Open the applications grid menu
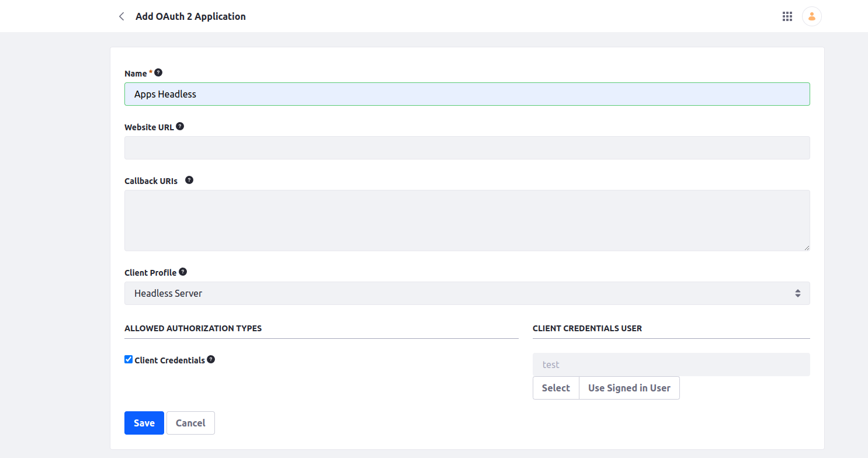868x458 pixels. 787,16
